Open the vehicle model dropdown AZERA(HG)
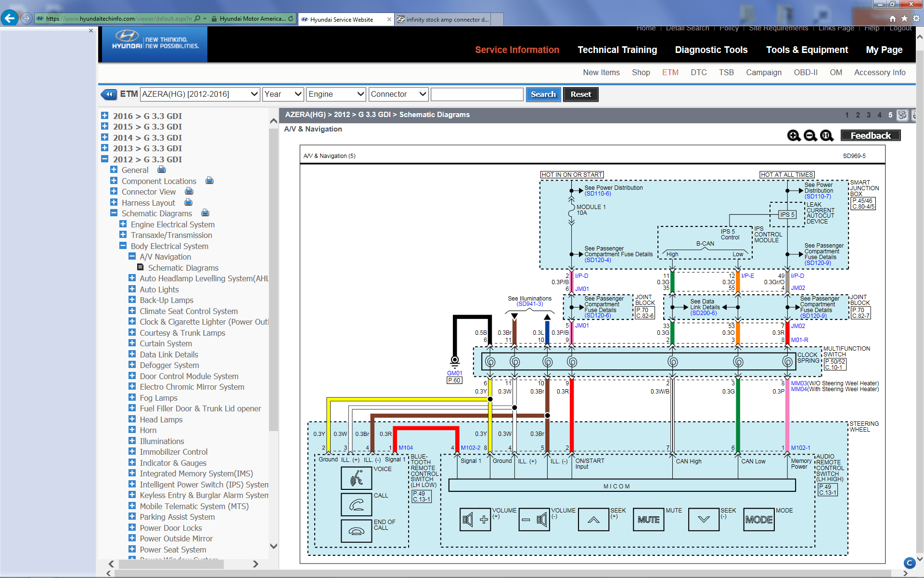The width and height of the screenshot is (924, 578). pyautogui.click(x=200, y=94)
